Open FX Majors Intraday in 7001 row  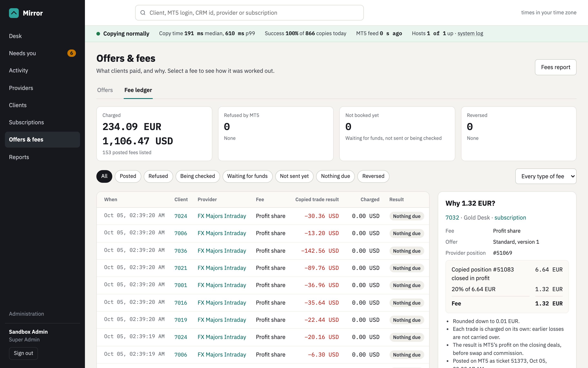point(222,285)
